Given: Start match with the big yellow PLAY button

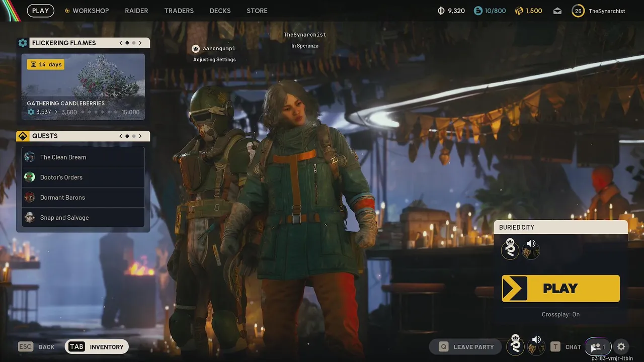Looking at the screenshot, I should (x=560, y=288).
